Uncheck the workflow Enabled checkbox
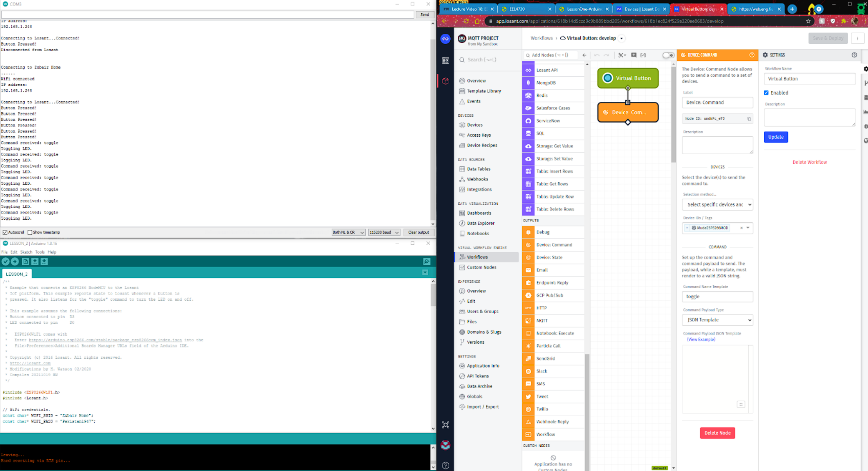868x471 pixels. [x=766, y=93]
